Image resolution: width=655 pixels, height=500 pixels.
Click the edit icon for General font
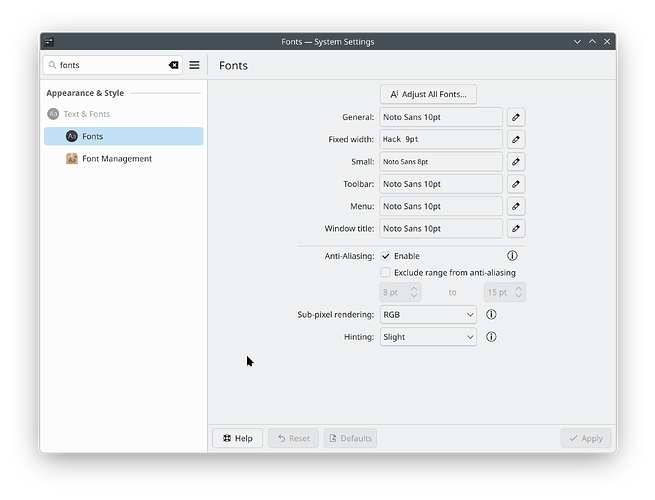(516, 117)
